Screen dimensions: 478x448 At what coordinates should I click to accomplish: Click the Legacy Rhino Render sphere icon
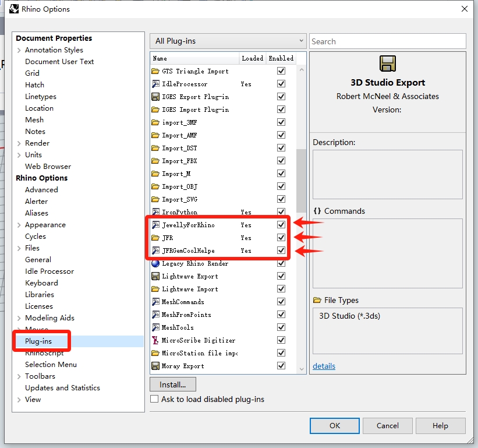click(155, 263)
